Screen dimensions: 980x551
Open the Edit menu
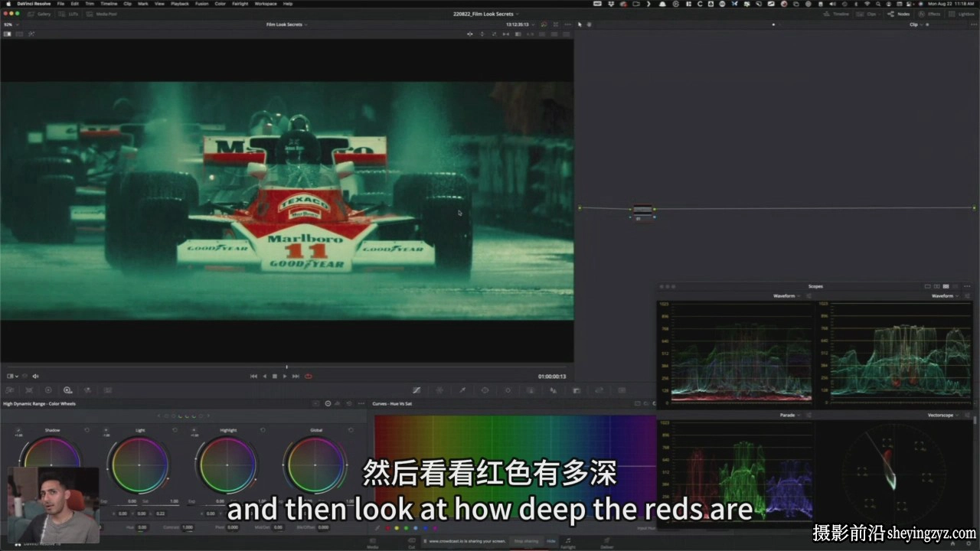[x=74, y=4]
